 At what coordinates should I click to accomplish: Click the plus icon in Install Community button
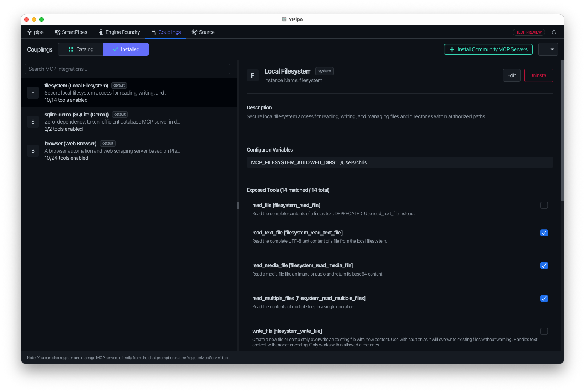(452, 49)
